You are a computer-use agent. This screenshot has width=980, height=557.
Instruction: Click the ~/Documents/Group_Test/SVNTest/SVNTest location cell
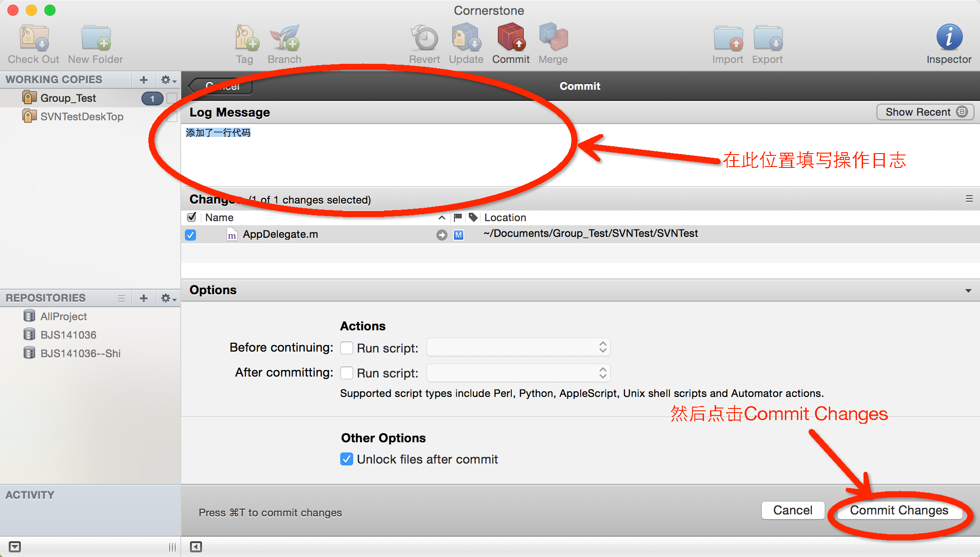pos(591,234)
